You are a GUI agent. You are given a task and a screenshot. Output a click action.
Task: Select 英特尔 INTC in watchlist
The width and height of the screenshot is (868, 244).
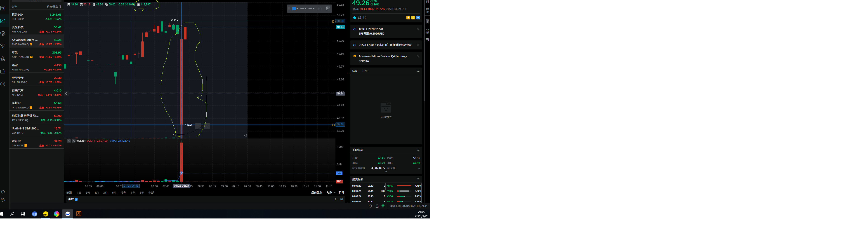[36, 105]
